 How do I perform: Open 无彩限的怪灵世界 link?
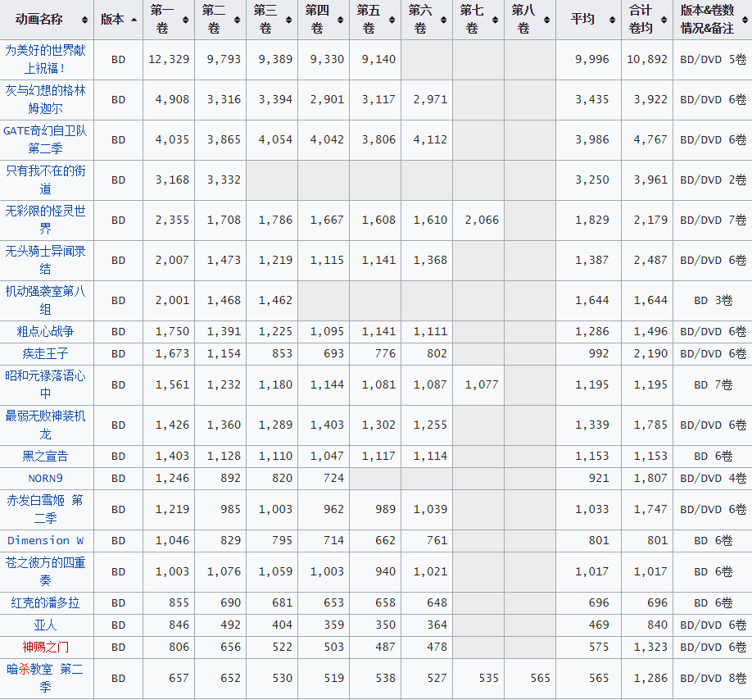(46, 220)
